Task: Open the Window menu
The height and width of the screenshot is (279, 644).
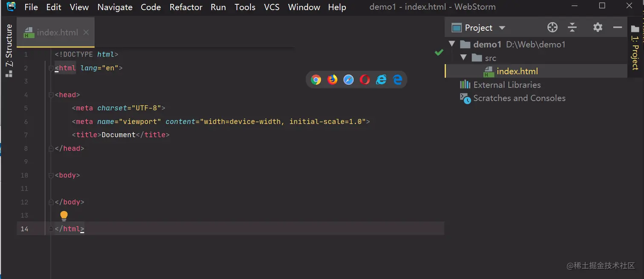Action: pyautogui.click(x=304, y=7)
